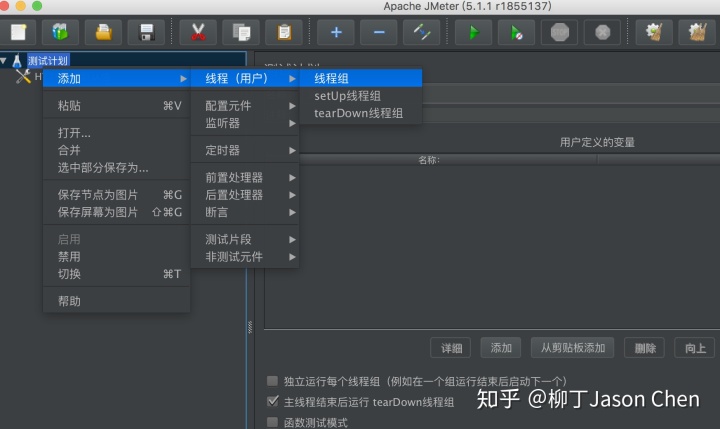Click the panel divider handle

(x=250, y=327)
